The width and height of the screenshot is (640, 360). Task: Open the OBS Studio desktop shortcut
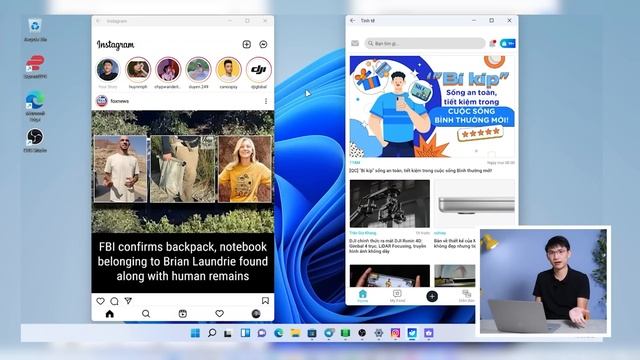pos(35,140)
